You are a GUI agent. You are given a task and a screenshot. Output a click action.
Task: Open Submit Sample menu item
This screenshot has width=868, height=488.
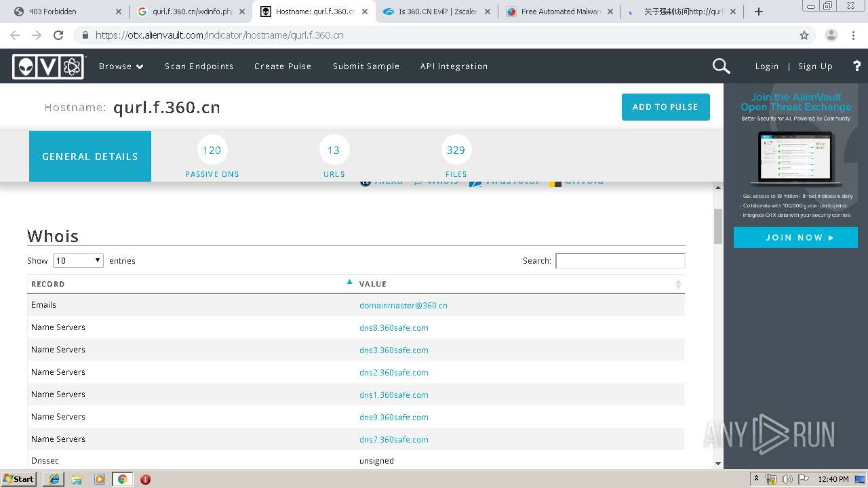pos(366,66)
